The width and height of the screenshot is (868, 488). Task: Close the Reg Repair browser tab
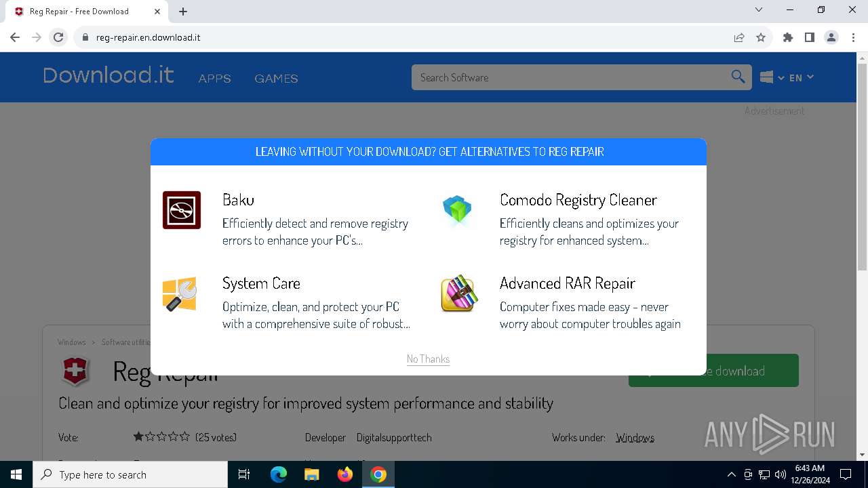(x=157, y=12)
